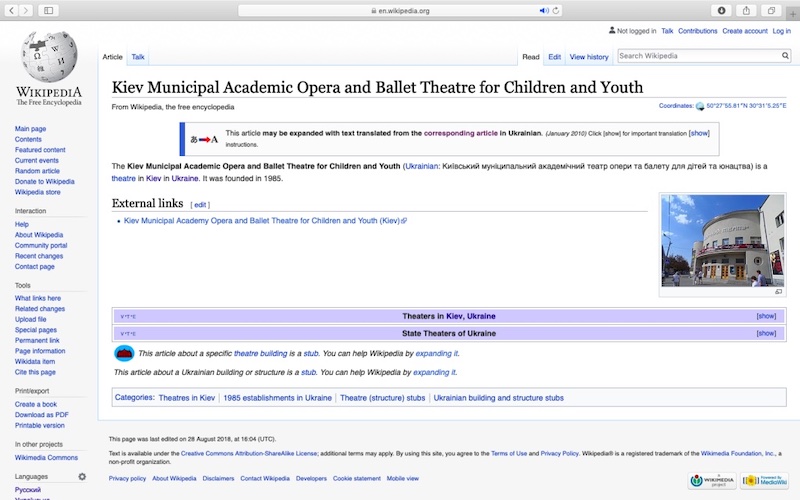Click the Page information link

(40, 351)
